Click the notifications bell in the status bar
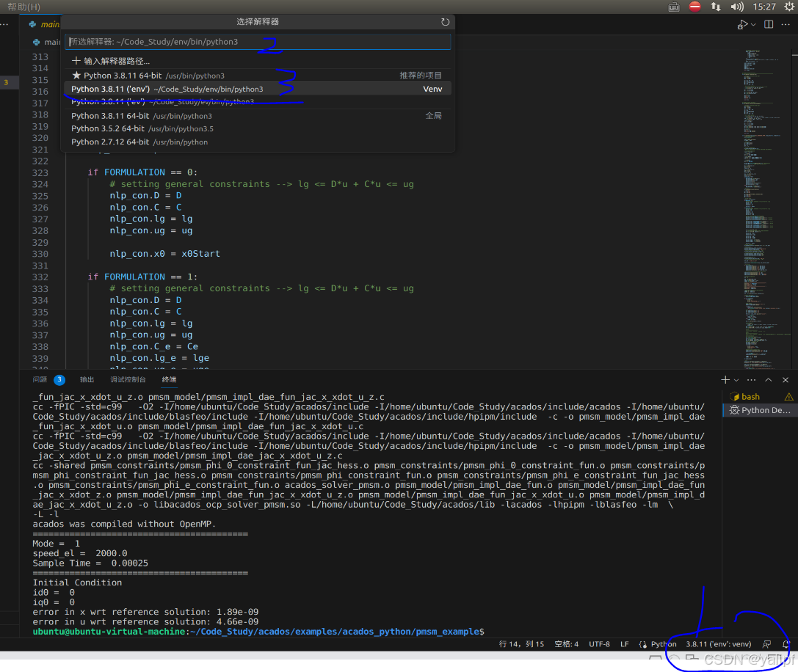 (786, 643)
